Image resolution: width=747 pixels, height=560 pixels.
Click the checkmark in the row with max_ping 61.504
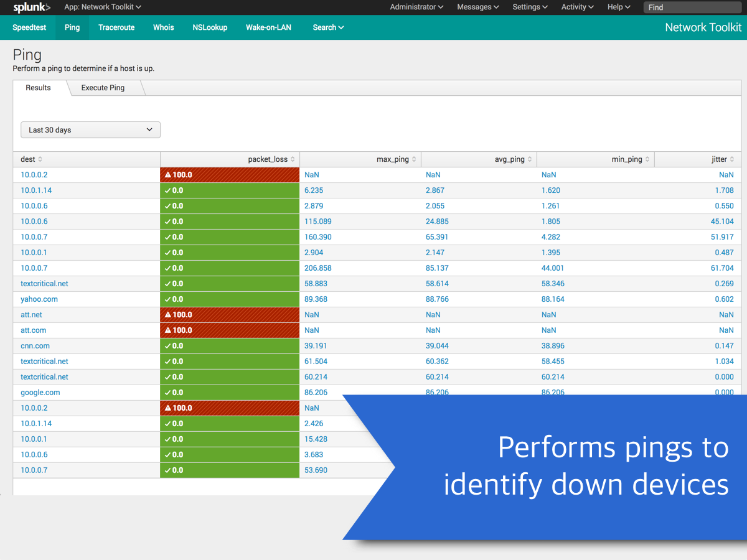168,362
